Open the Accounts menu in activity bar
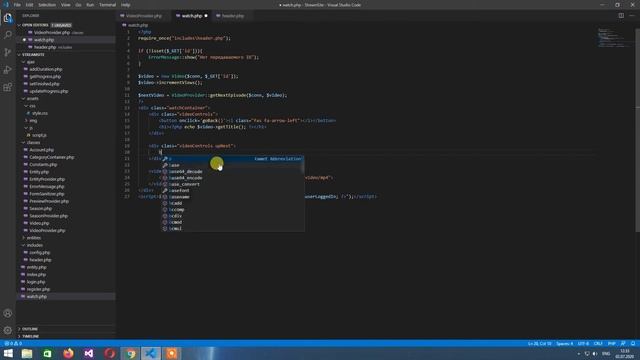 [x=8, y=313]
